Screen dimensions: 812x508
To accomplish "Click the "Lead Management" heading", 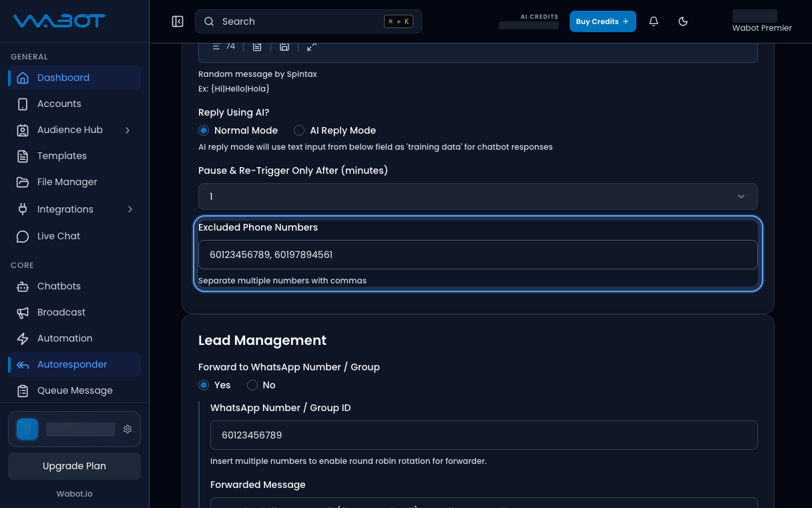I will tap(262, 340).
